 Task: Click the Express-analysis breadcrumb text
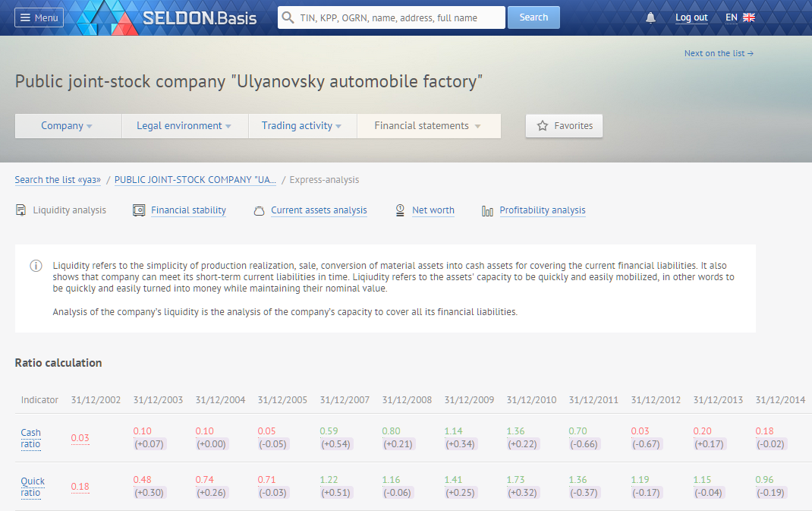[x=324, y=180]
